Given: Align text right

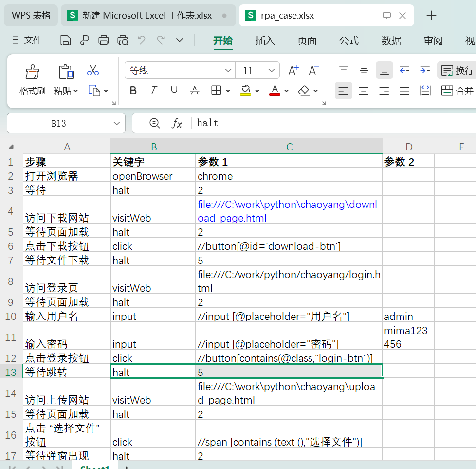Looking at the screenshot, I should [x=384, y=91].
